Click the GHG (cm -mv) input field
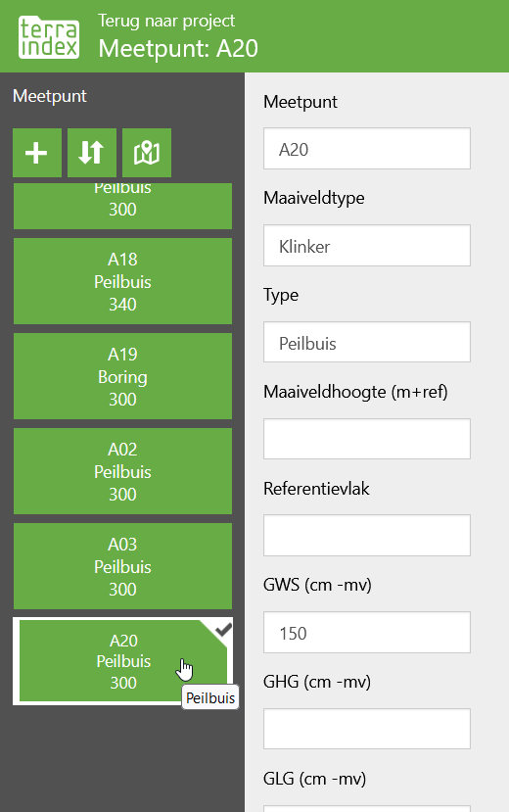 [367, 729]
